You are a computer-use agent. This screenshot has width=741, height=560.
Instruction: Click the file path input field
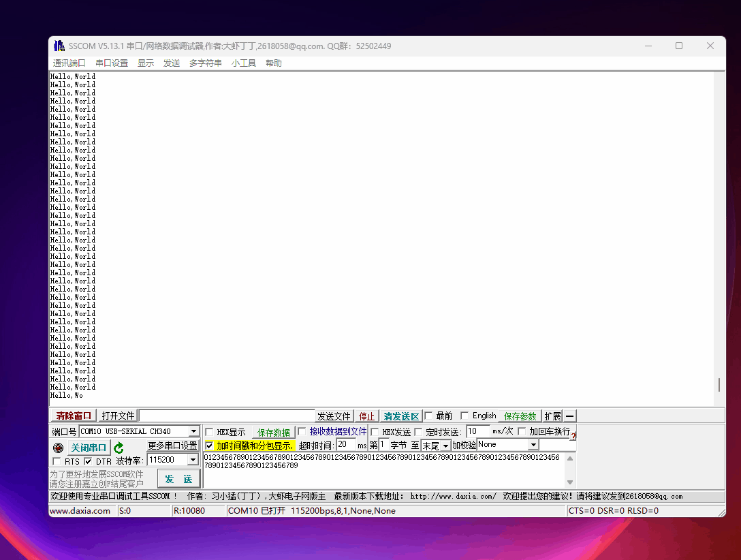pos(227,416)
